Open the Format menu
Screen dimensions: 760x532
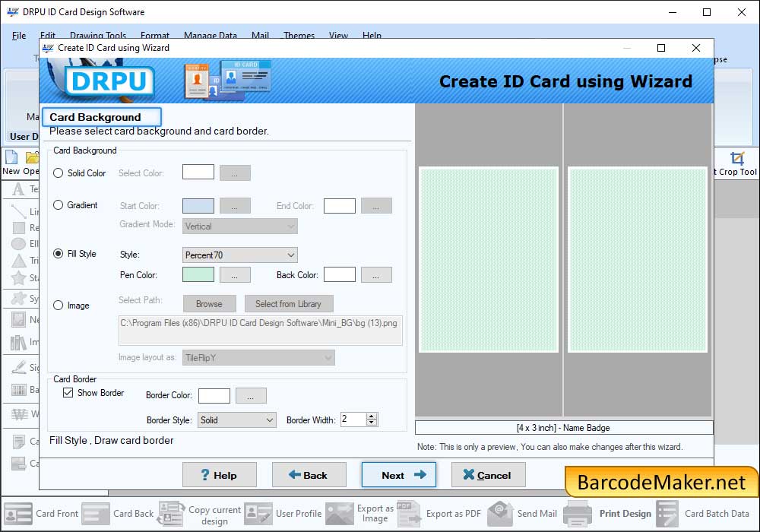[x=154, y=36]
